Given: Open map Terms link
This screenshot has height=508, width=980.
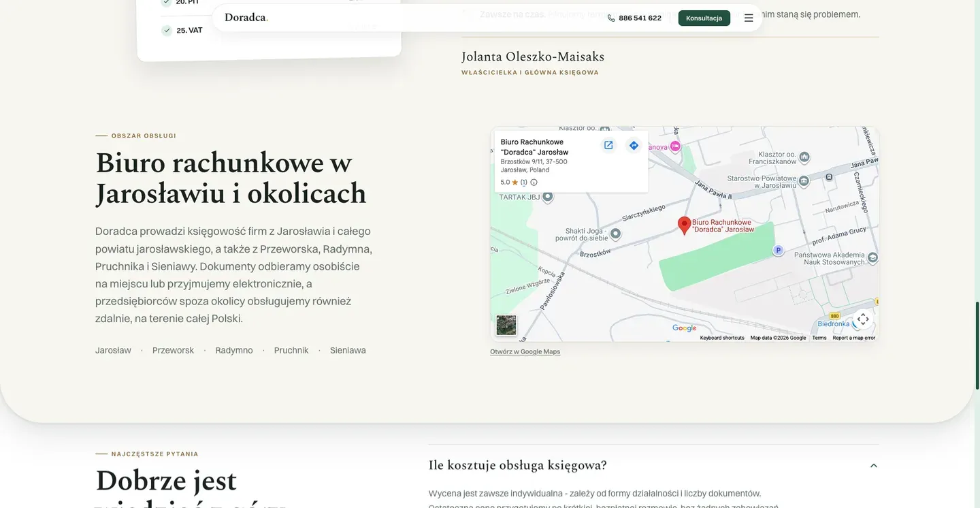Looking at the screenshot, I should pos(819,338).
